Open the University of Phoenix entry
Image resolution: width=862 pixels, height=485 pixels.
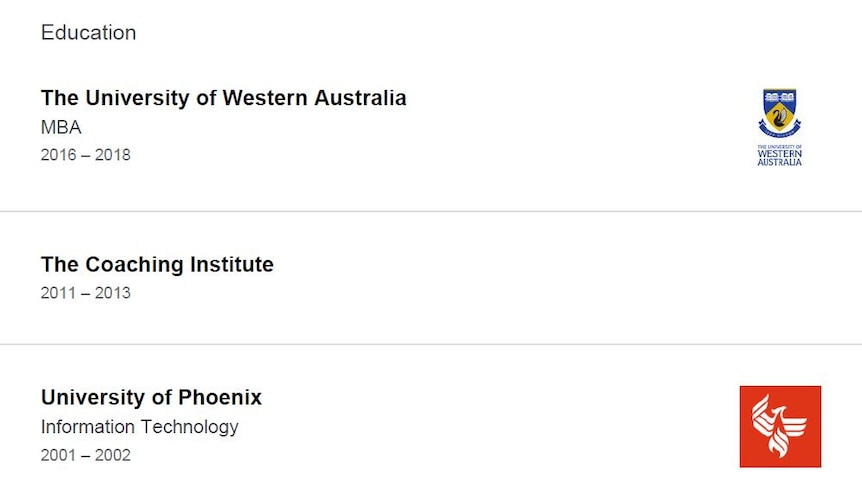[x=151, y=397]
